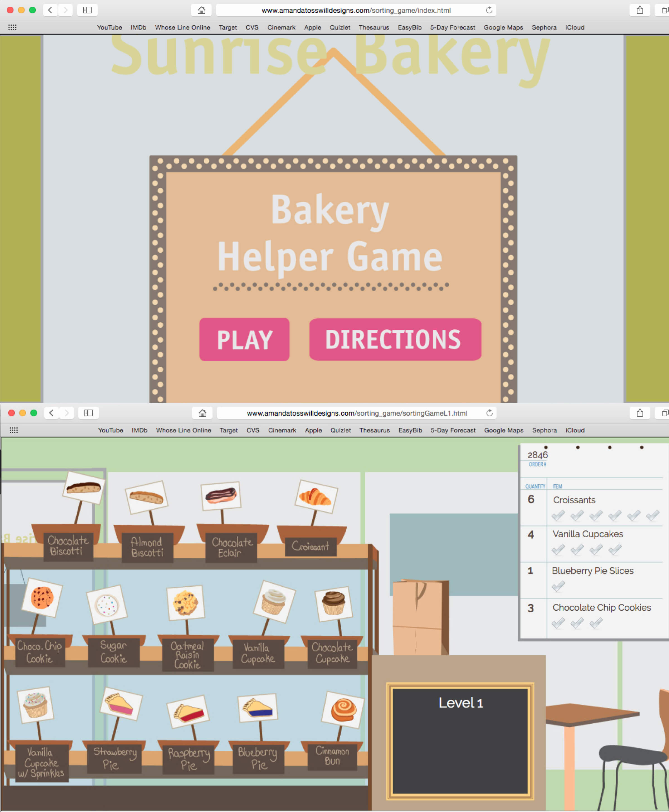Click the home icon in the top window toolbar
Image resolution: width=669 pixels, height=812 pixels.
(x=201, y=10)
